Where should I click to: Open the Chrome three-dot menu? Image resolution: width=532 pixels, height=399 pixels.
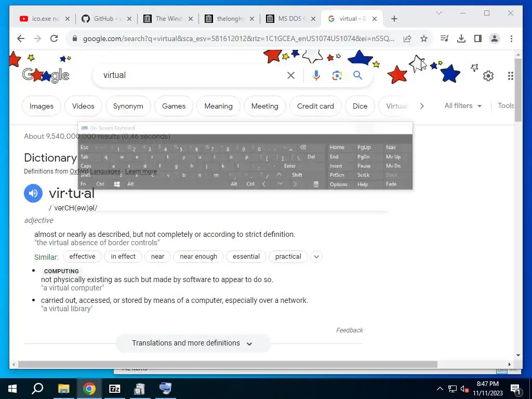click(x=511, y=38)
